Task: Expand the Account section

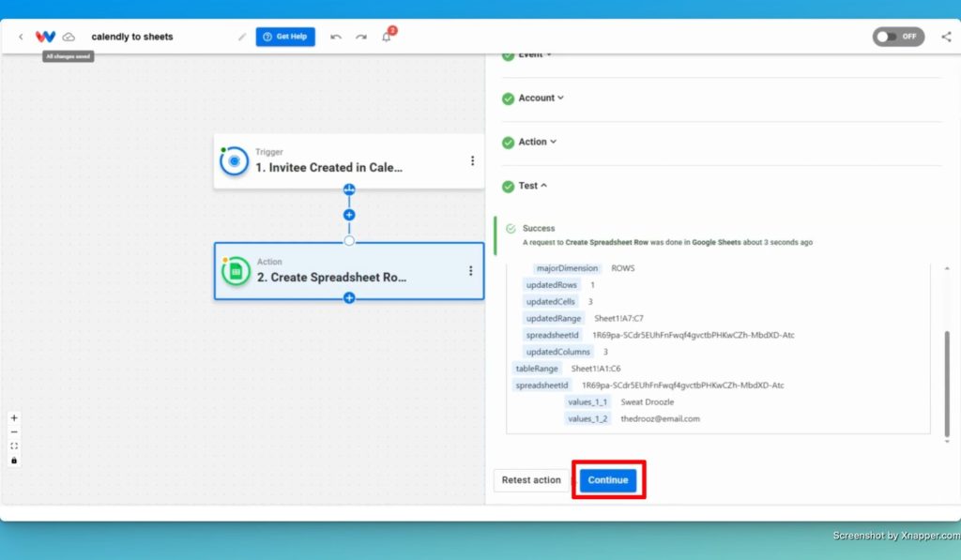Action: tap(542, 98)
